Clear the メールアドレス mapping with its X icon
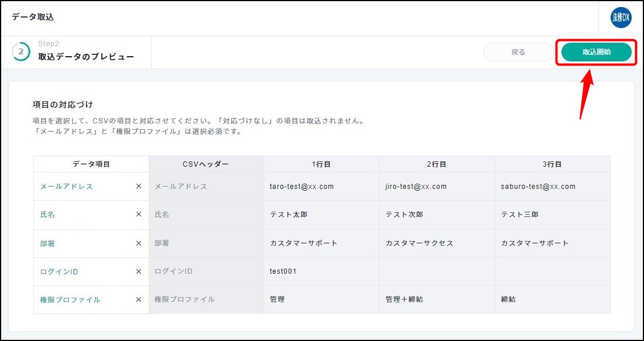The image size is (644, 341). pos(139,187)
